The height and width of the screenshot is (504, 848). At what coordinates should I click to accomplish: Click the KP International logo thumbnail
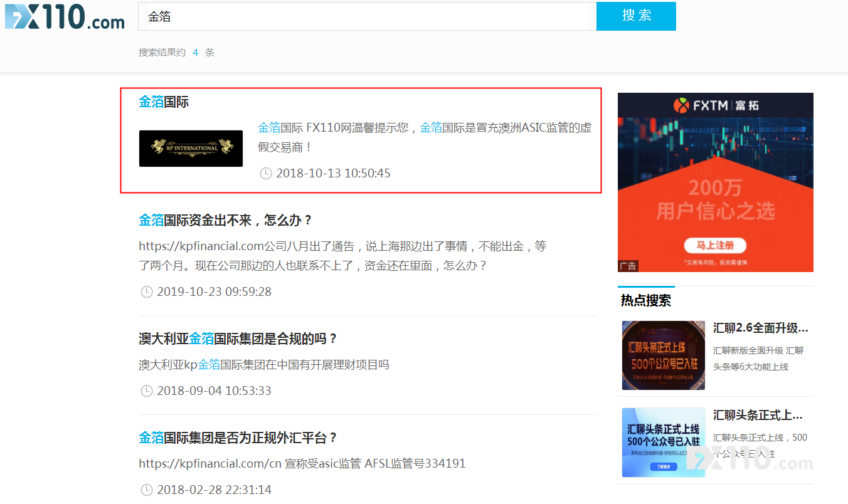(x=191, y=149)
